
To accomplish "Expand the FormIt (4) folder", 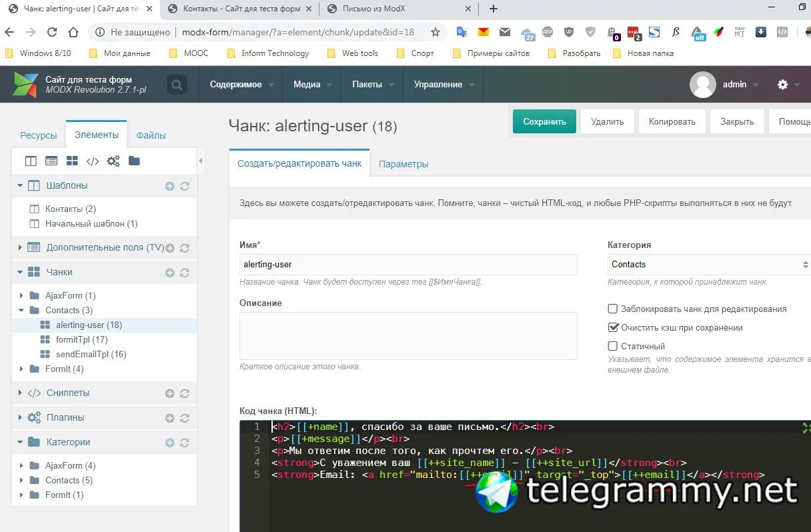I will (x=21, y=369).
